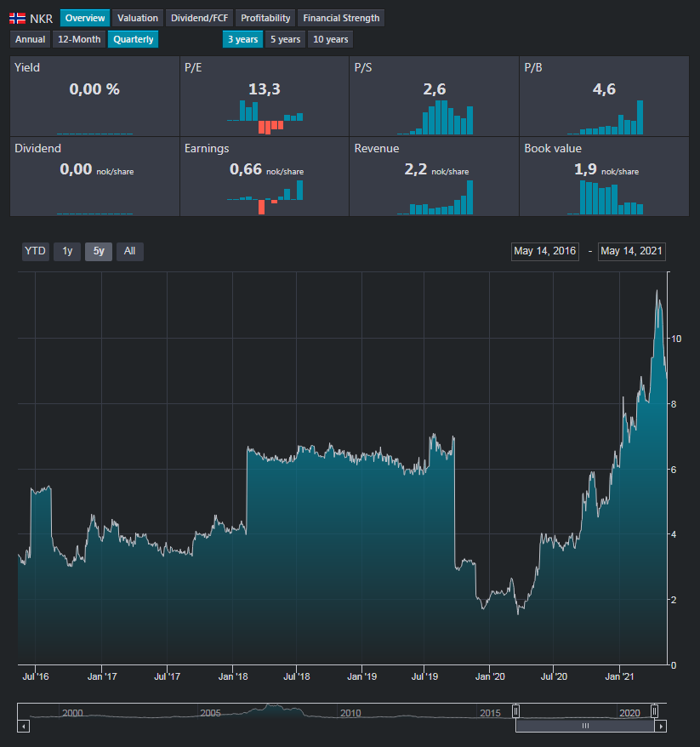Show All price history on chart
The height and width of the screenshot is (747, 700).
pos(129,251)
